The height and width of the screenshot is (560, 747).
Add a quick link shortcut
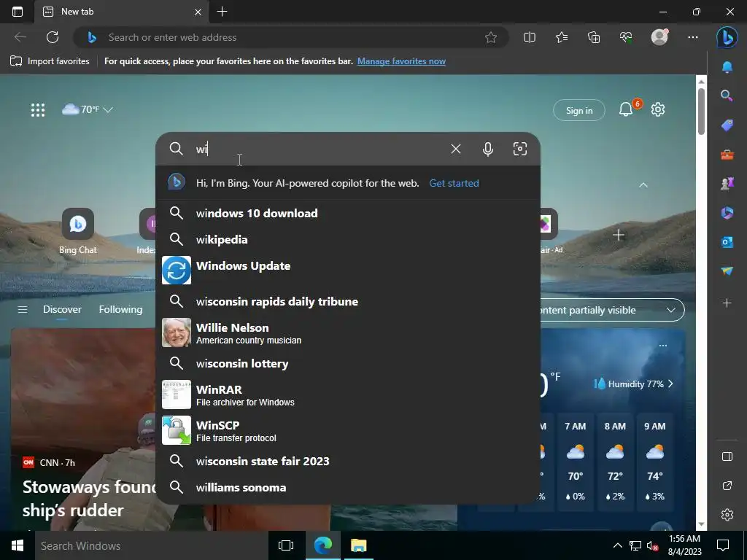coord(619,235)
